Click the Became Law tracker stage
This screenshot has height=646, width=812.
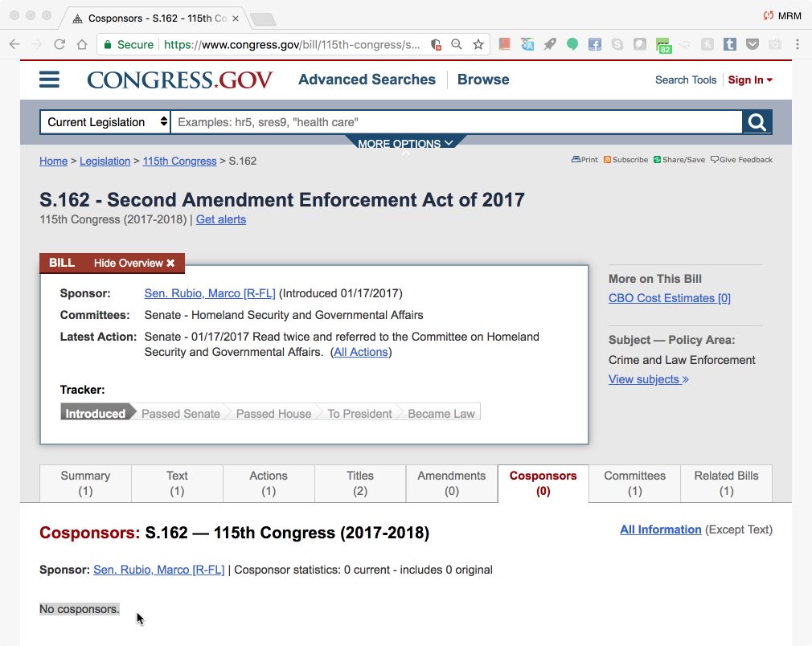tap(441, 414)
